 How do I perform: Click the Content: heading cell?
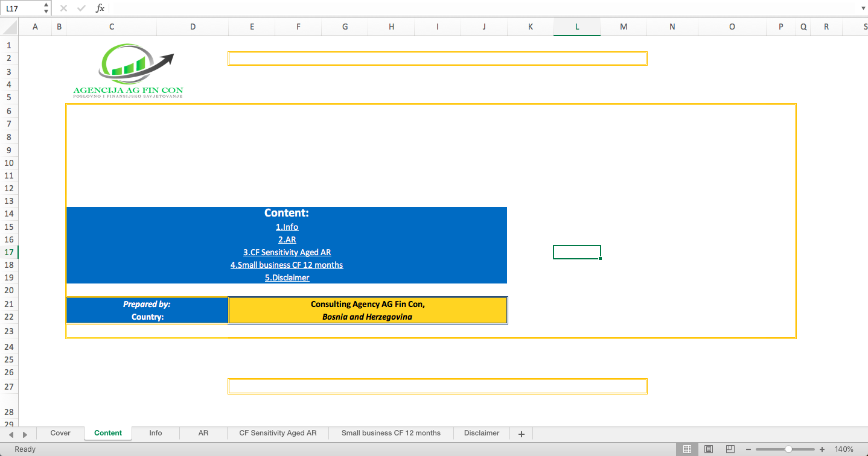coord(287,213)
